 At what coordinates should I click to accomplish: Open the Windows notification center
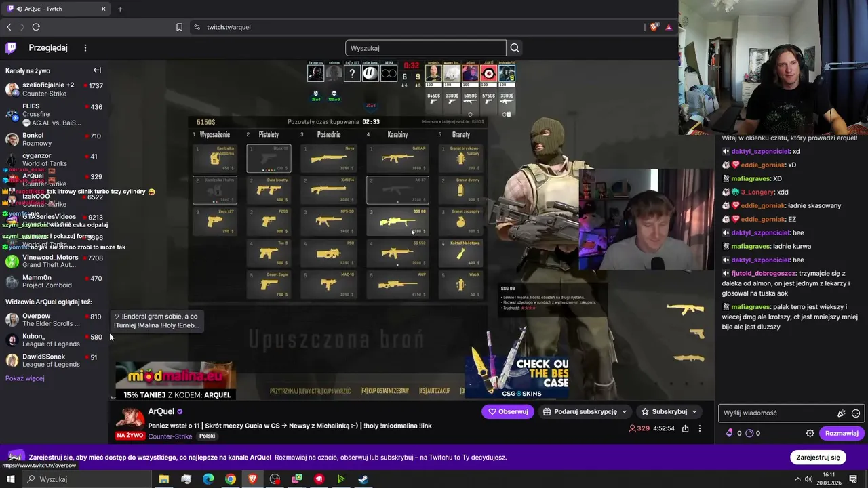[853, 479]
